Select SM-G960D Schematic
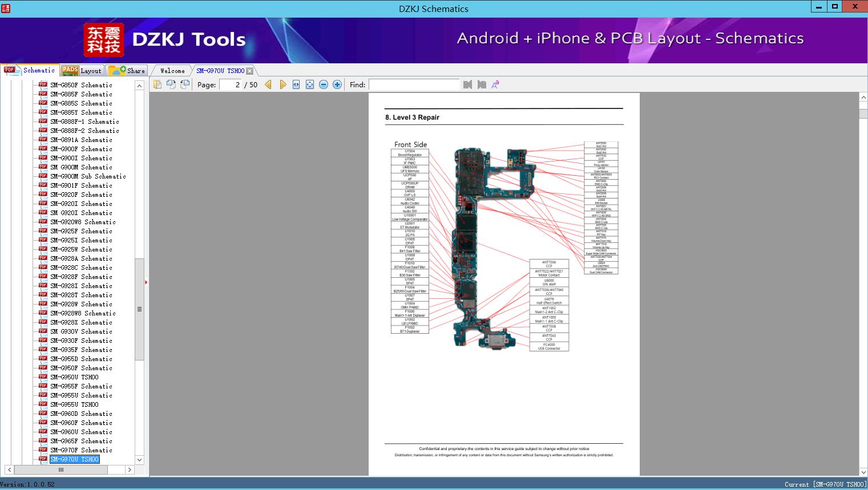 coord(81,414)
